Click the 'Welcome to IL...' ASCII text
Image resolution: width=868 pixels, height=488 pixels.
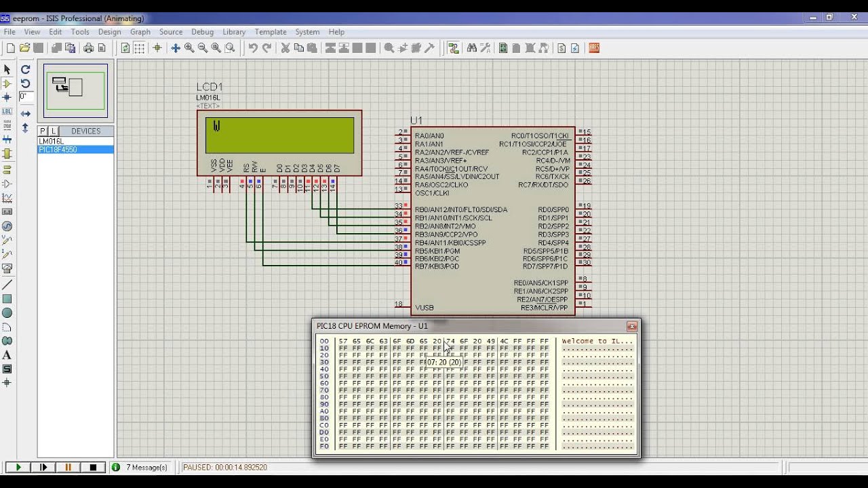pyautogui.click(x=597, y=342)
